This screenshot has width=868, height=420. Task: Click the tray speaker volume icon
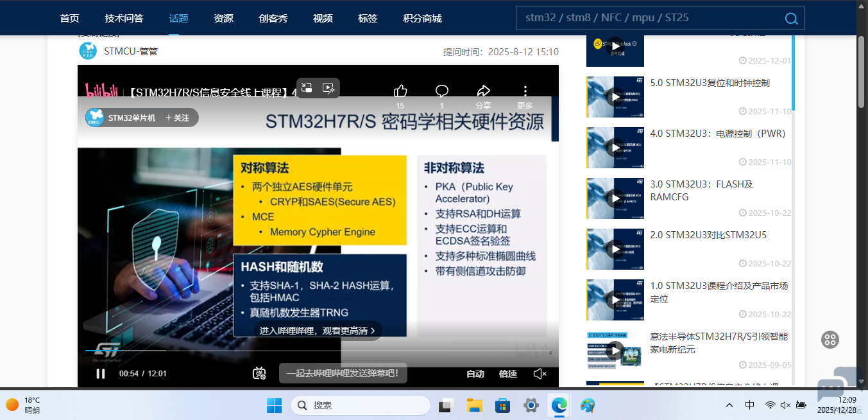(x=786, y=405)
